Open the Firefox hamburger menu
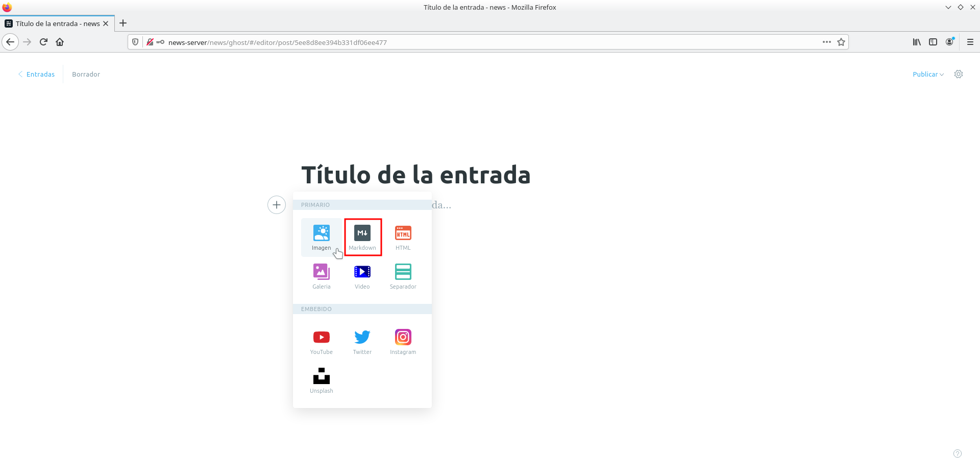Screen dimensions: 980x476 pos(970,42)
